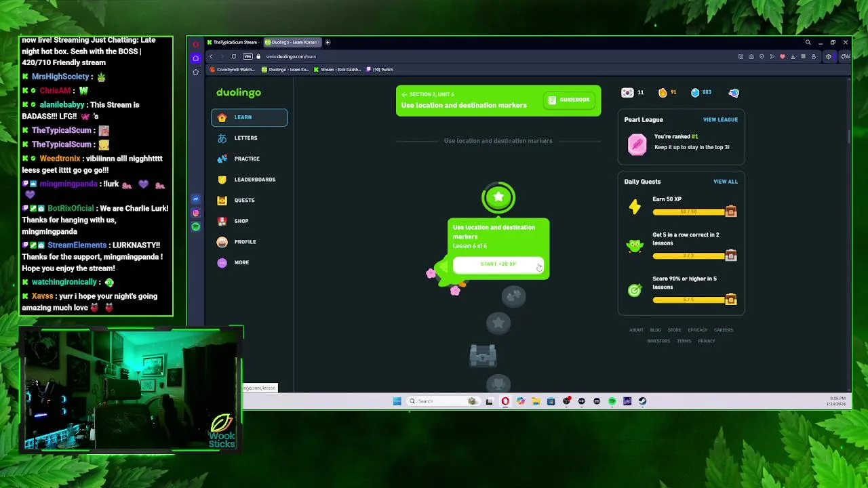Click the Terms footer link

pos(684,341)
